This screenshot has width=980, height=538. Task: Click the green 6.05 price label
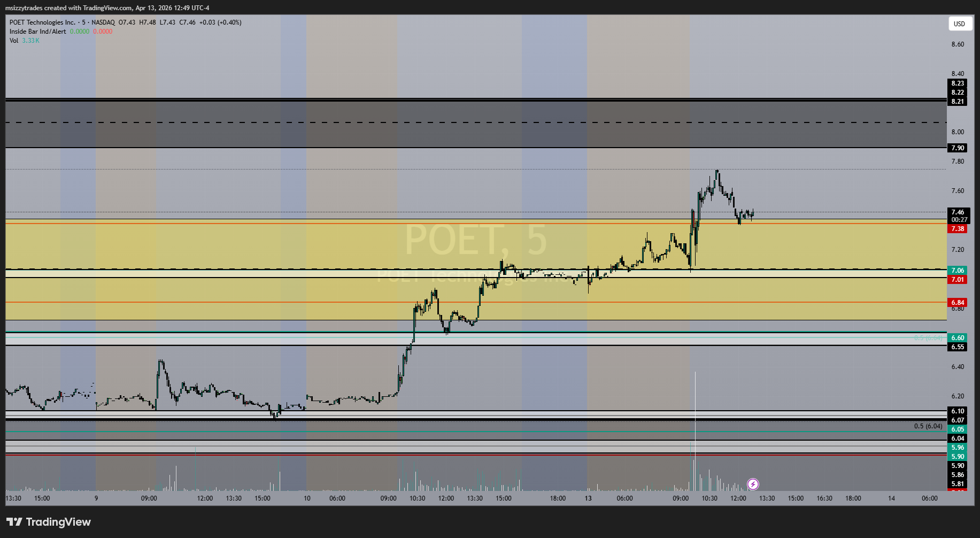pyautogui.click(x=958, y=429)
